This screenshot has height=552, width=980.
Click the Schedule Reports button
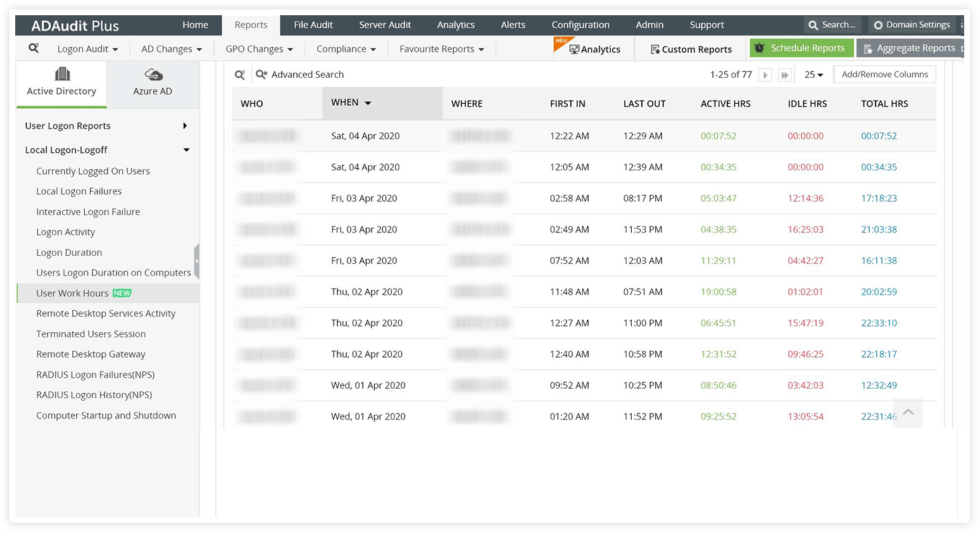[801, 47]
